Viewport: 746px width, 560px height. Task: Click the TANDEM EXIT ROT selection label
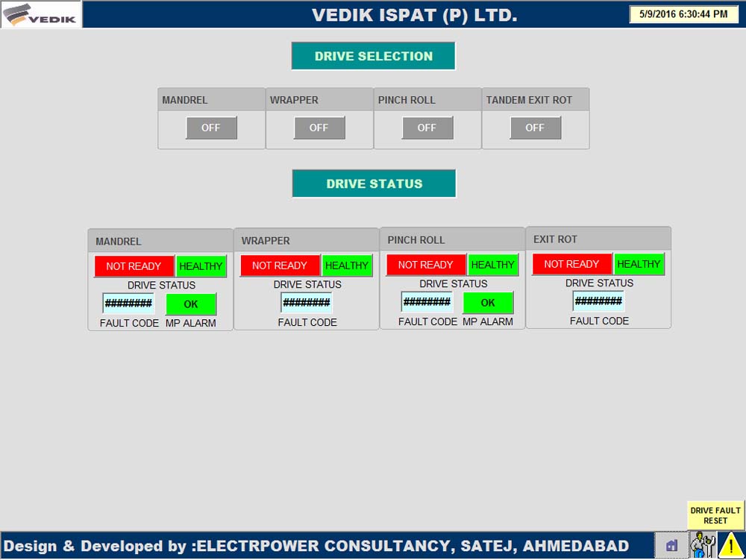529,101
